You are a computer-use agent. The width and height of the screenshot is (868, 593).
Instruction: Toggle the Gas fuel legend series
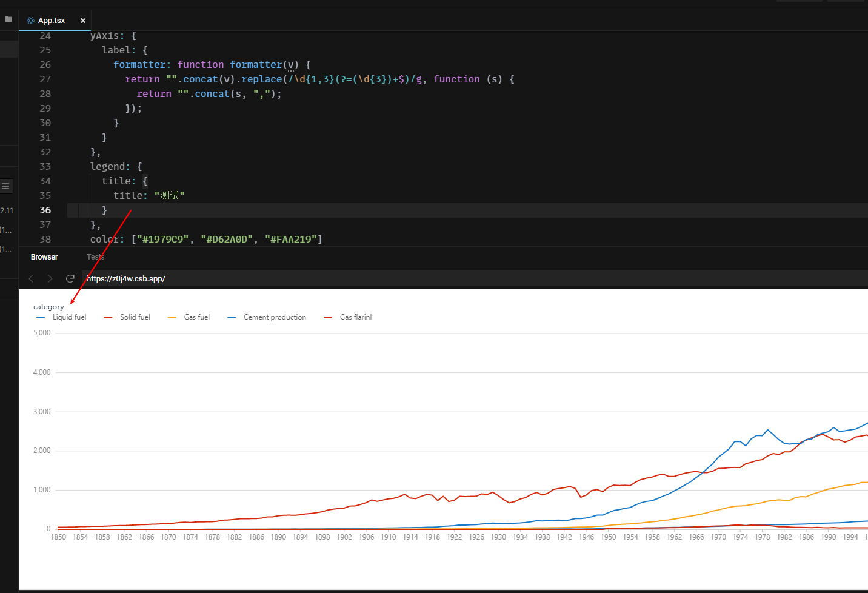pyautogui.click(x=189, y=317)
